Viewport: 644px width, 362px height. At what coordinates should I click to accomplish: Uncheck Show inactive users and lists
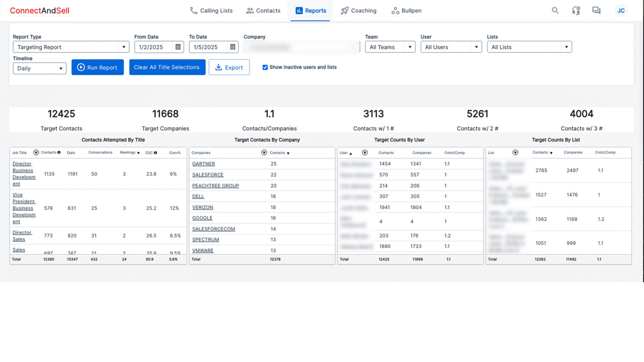click(265, 68)
